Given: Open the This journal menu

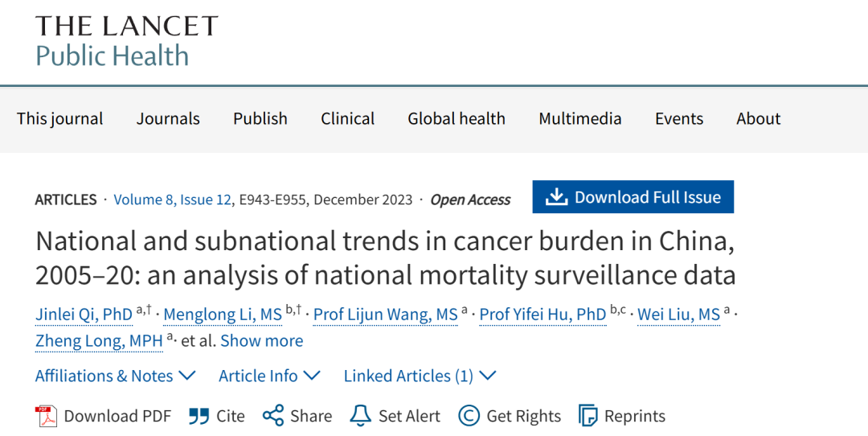Looking at the screenshot, I should 59,118.
